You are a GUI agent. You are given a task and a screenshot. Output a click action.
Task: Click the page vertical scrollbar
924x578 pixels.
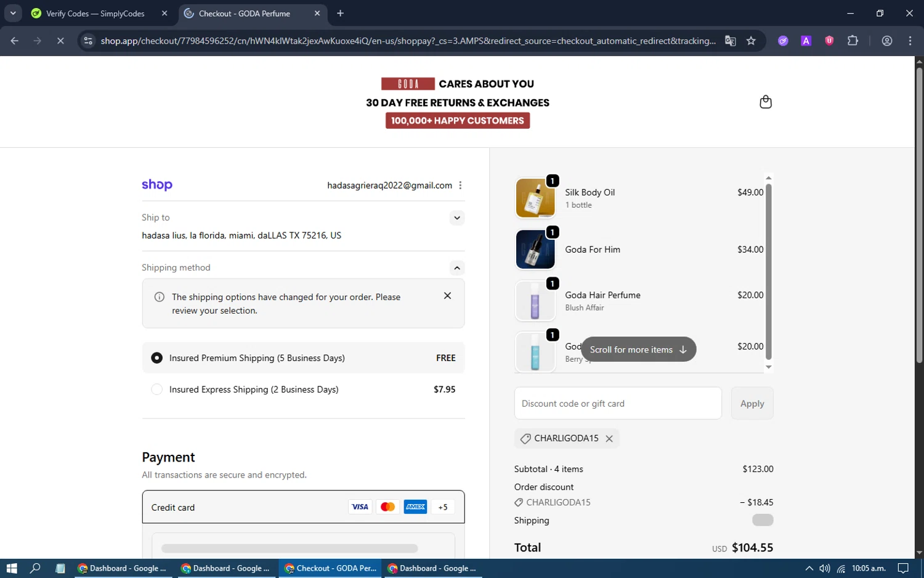(x=919, y=214)
